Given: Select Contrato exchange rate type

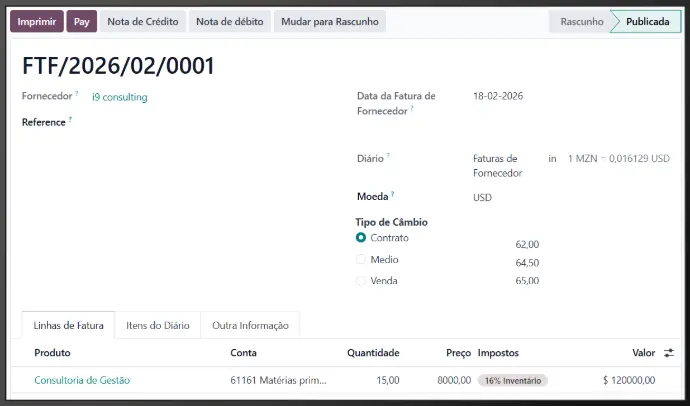Looking at the screenshot, I should click(361, 238).
